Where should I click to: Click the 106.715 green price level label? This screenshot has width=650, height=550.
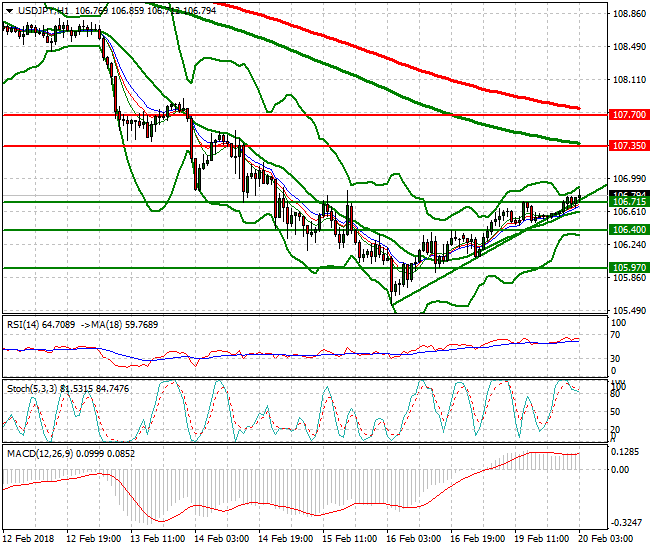[x=629, y=202]
